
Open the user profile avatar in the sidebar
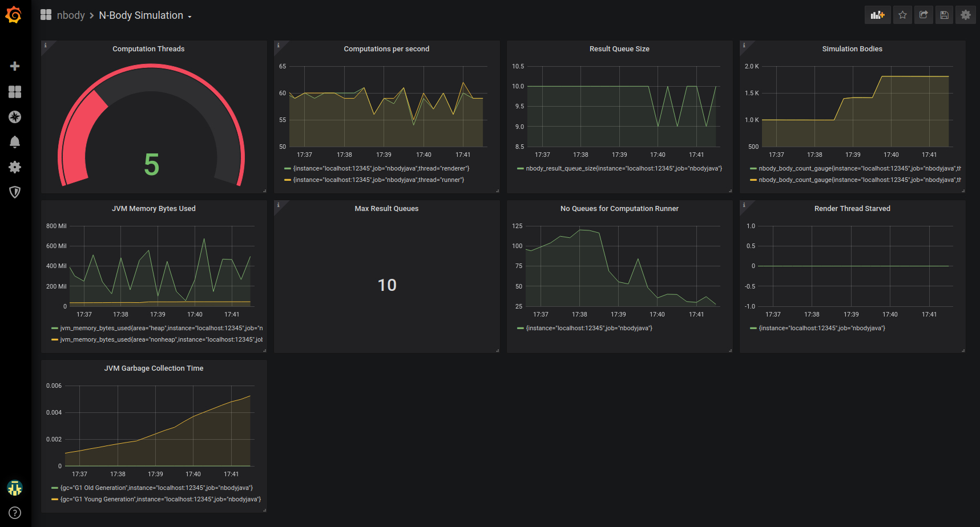coord(15,488)
